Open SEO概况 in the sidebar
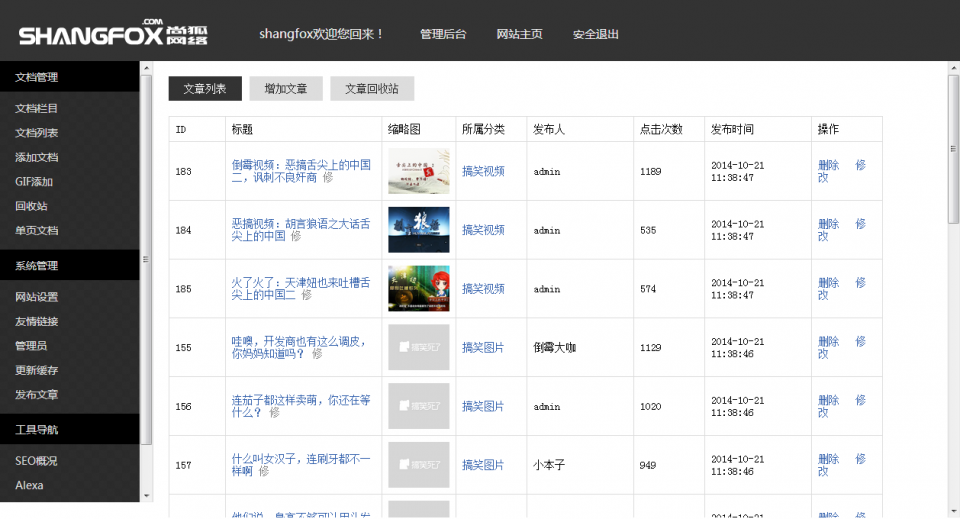Screen dimensions: 960x519 pos(36,461)
